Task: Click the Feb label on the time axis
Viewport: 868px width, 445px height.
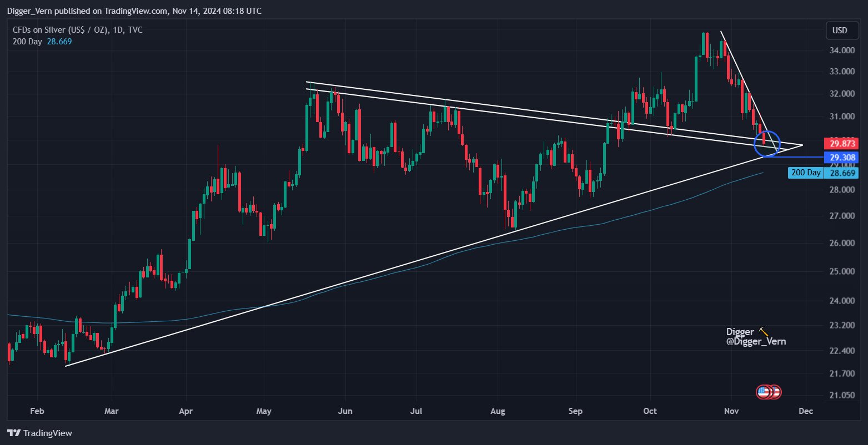Action: click(37, 411)
